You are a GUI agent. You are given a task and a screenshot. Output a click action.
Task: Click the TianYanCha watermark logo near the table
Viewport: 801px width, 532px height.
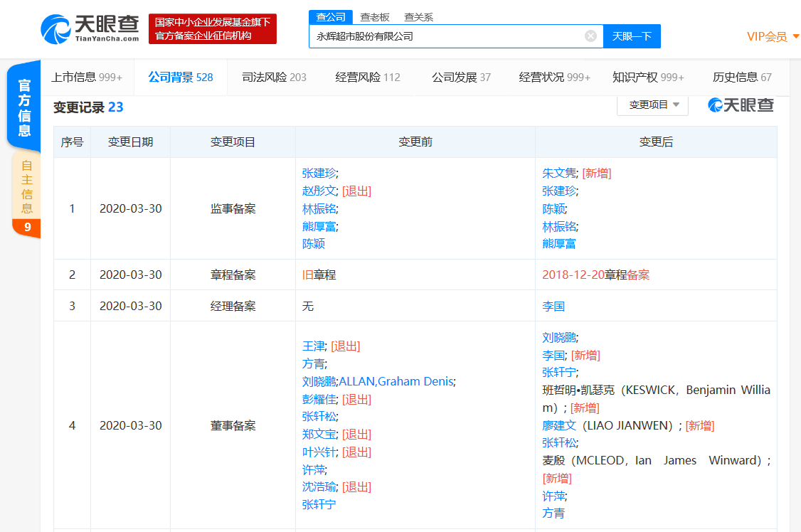point(741,105)
